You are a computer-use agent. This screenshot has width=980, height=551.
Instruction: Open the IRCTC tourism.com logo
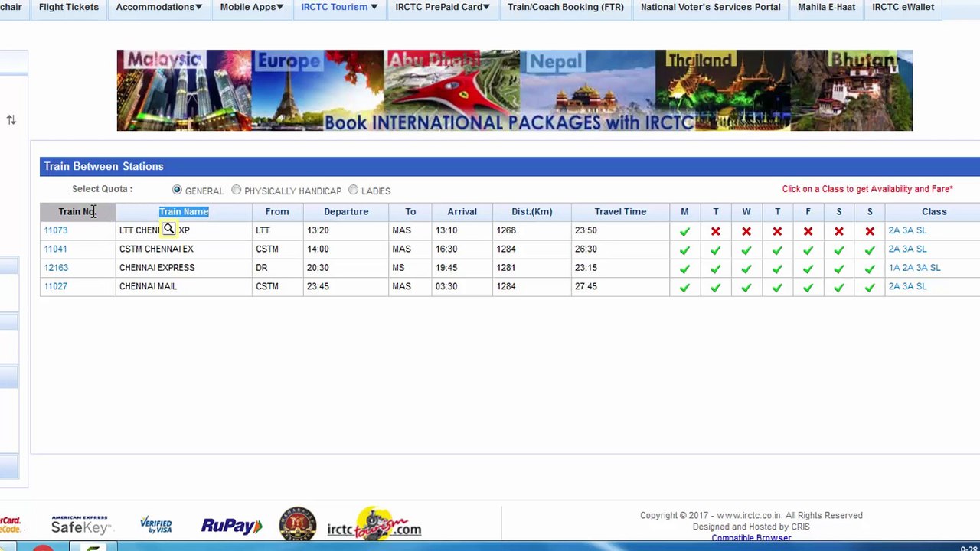tap(374, 524)
